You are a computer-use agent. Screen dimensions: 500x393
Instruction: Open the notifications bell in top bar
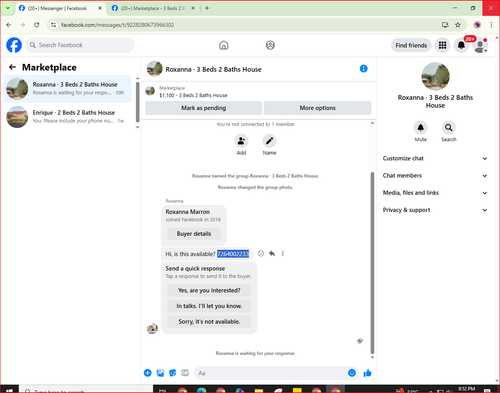(461, 45)
